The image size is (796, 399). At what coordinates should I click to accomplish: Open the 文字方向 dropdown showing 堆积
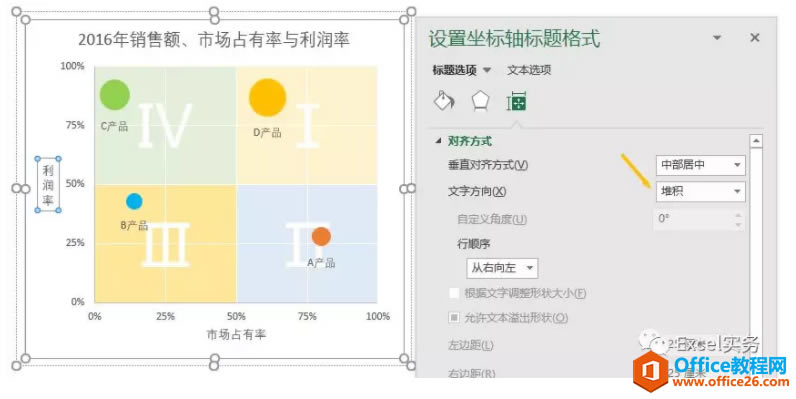701,191
